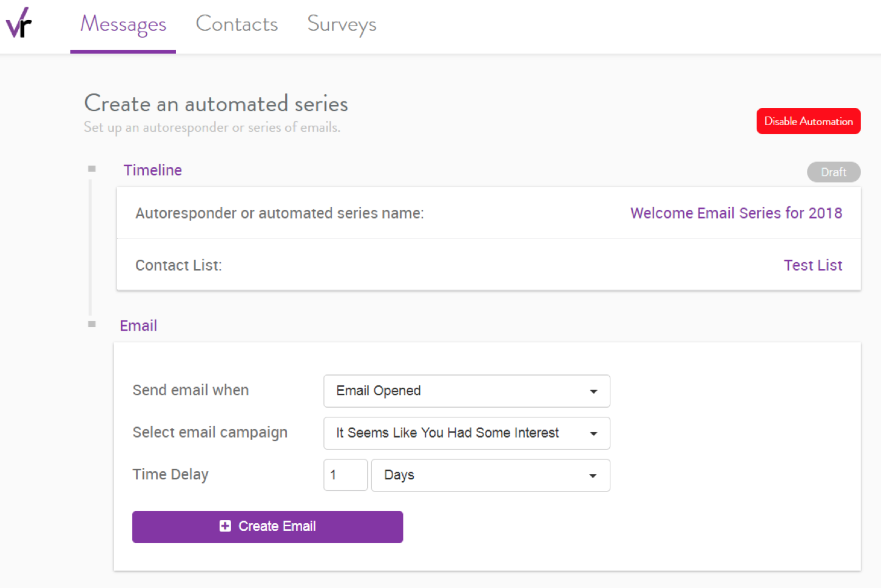
Task: Click the plus icon inside Create Email button
Action: coord(225,526)
